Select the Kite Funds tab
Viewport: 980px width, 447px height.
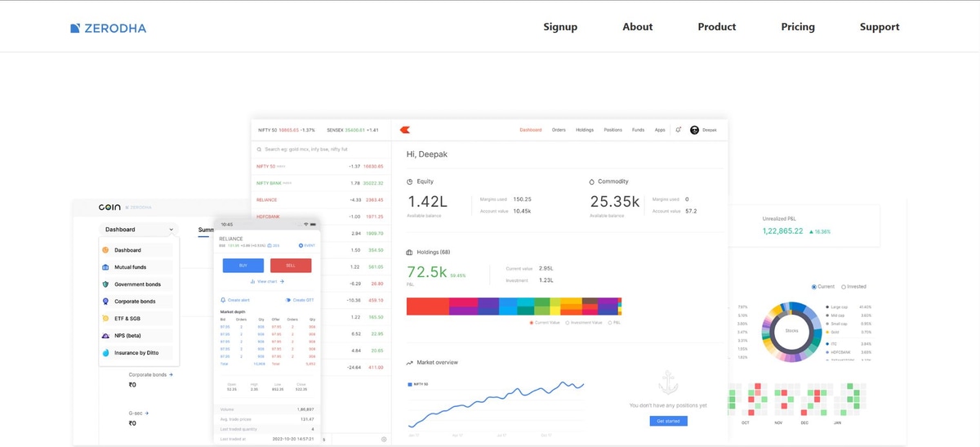638,130
